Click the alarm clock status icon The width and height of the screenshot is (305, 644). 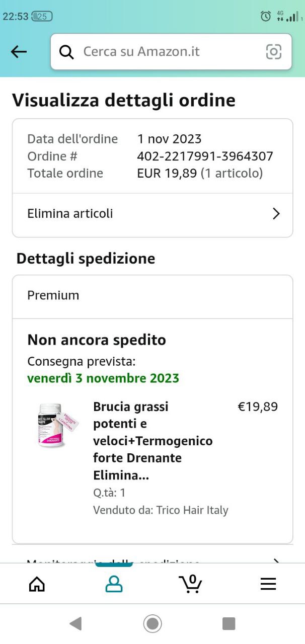266,16
